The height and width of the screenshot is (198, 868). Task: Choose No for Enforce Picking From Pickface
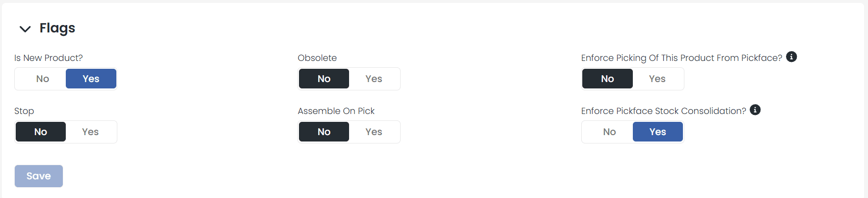[607, 79]
